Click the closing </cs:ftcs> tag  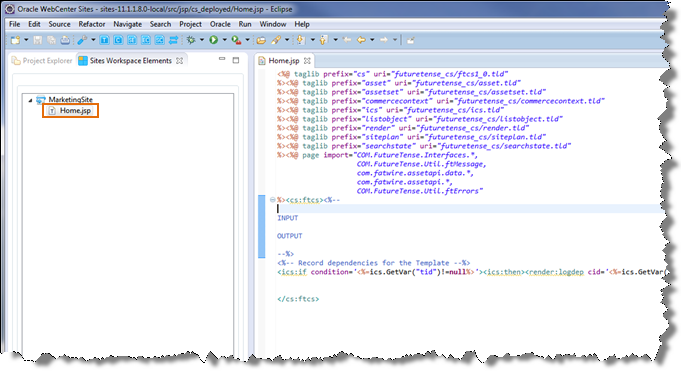(298, 299)
